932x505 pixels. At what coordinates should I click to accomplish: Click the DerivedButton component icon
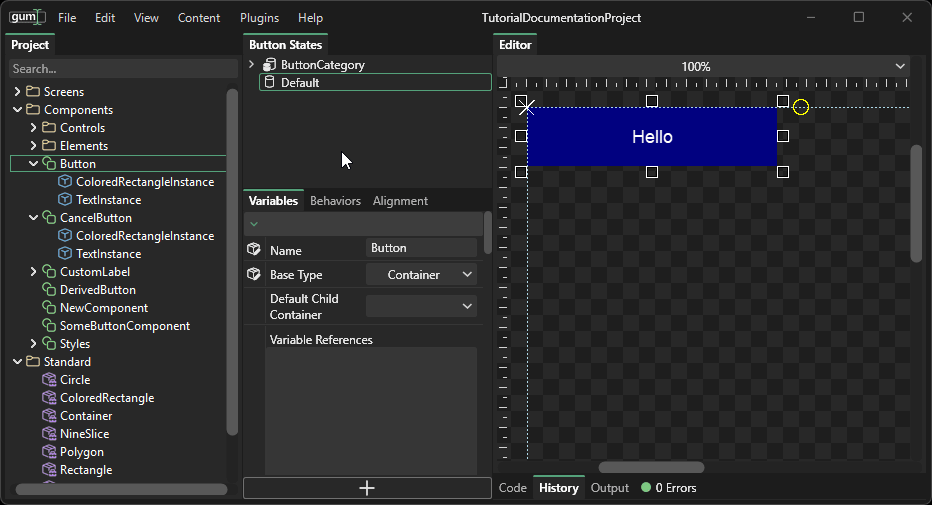[x=49, y=290]
